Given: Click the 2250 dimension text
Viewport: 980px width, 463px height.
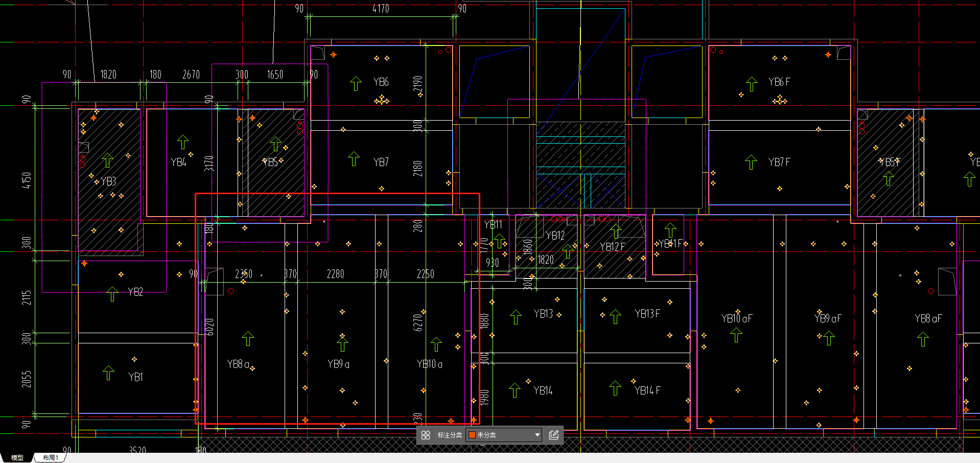Looking at the screenshot, I should pos(426,274).
